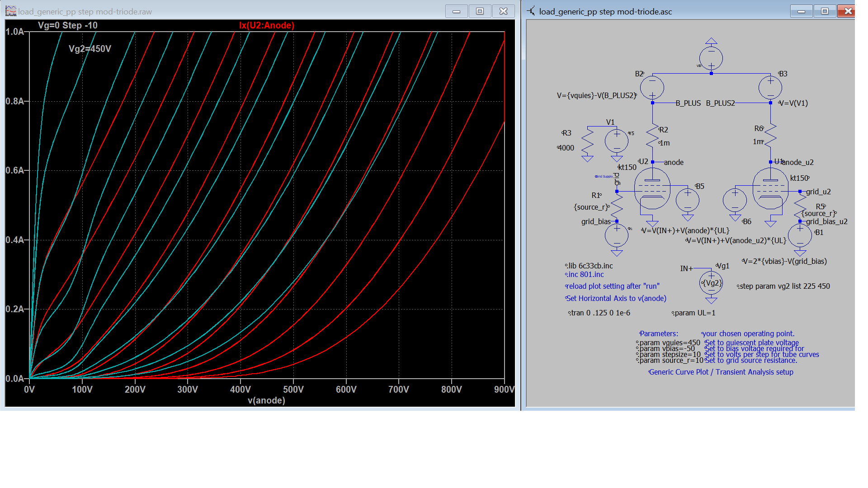Viewport: 868px width, 488px height.
Task: Click the schematic icon in .asc title bar
Action: [x=531, y=11]
